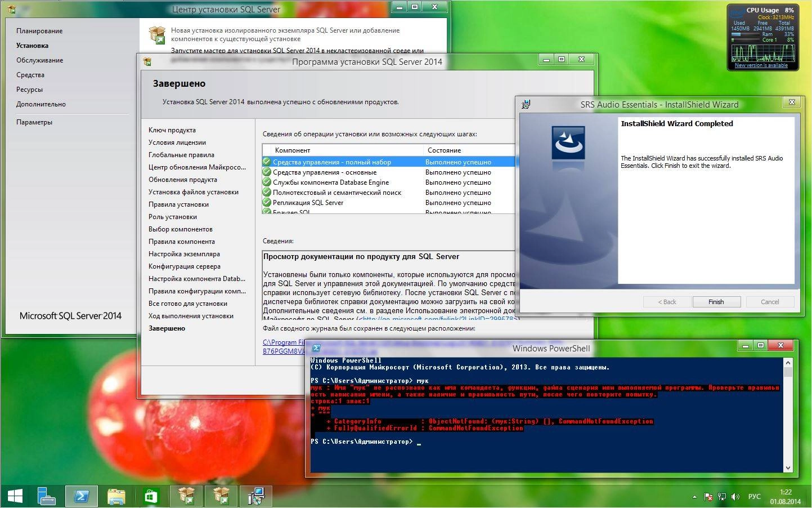Click step Условия лицензии
Viewport: 812px width, 508px height.
pyautogui.click(x=177, y=142)
